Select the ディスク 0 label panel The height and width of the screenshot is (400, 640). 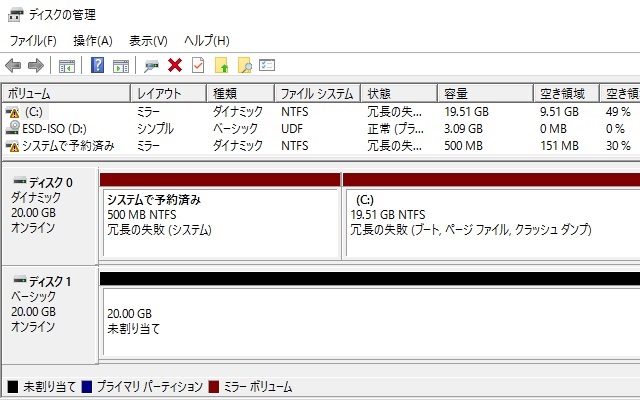[x=50, y=215]
